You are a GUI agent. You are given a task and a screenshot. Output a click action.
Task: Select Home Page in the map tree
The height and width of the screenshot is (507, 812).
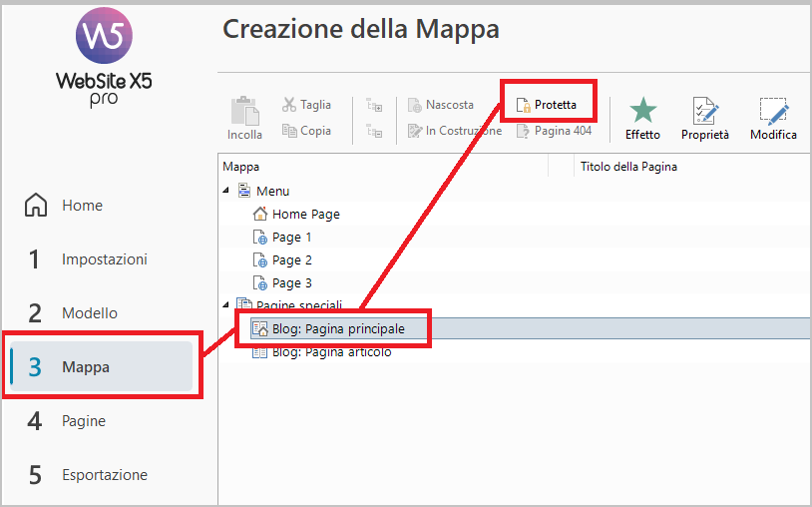click(x=305, y=214)
